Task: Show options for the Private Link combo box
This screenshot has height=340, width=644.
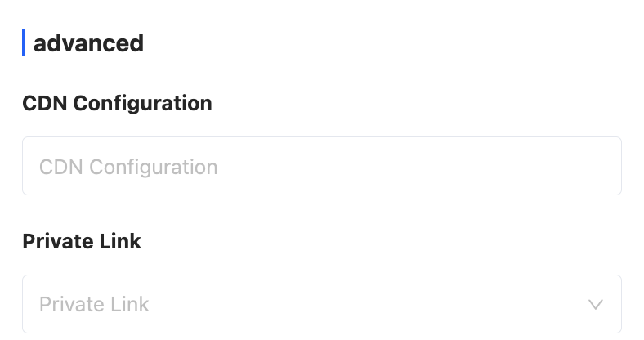Action: tap(321, 304)
